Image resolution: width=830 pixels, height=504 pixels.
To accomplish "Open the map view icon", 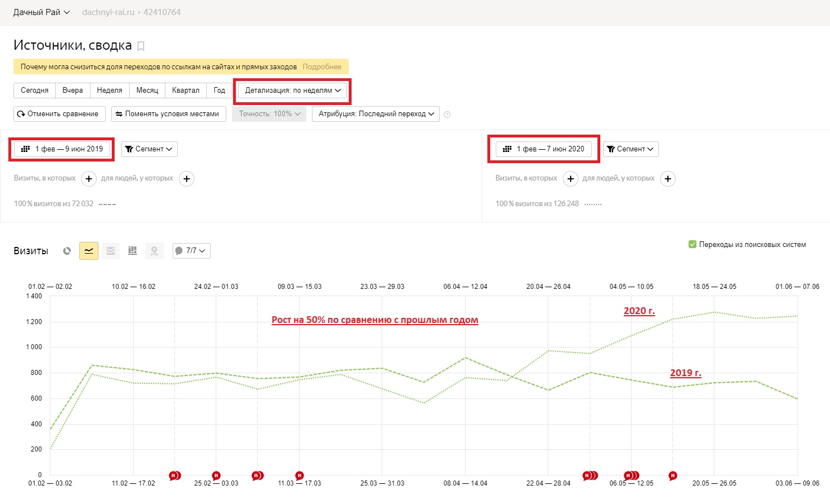I will (154, 251).
